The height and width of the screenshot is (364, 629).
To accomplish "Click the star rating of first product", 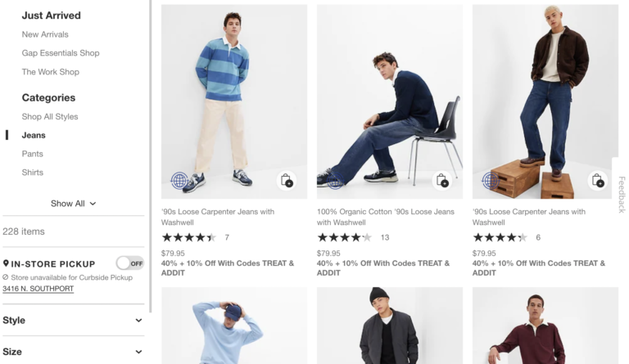I will tap(188, 237).
